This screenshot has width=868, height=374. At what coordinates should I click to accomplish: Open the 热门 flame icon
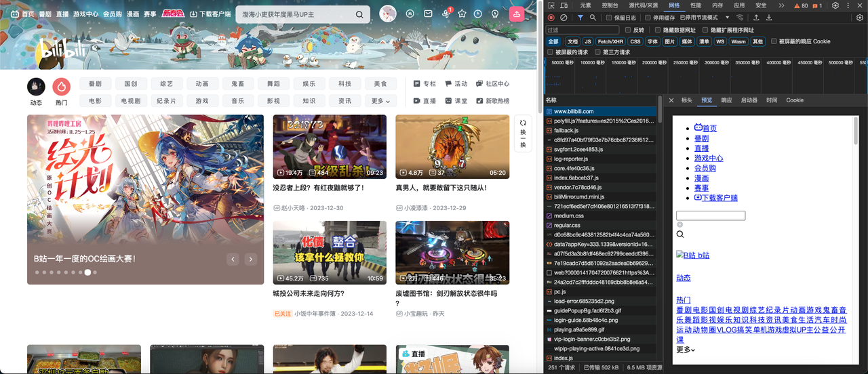(61, 87)
